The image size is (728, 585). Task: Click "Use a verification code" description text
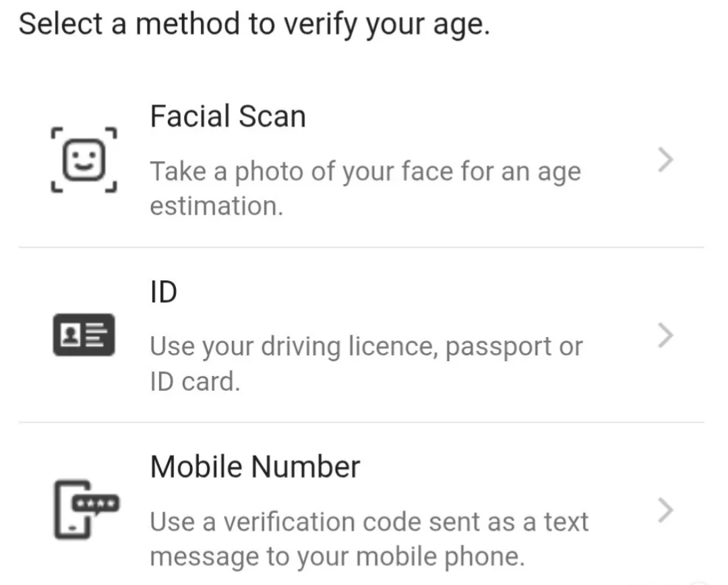click(369, 522)
